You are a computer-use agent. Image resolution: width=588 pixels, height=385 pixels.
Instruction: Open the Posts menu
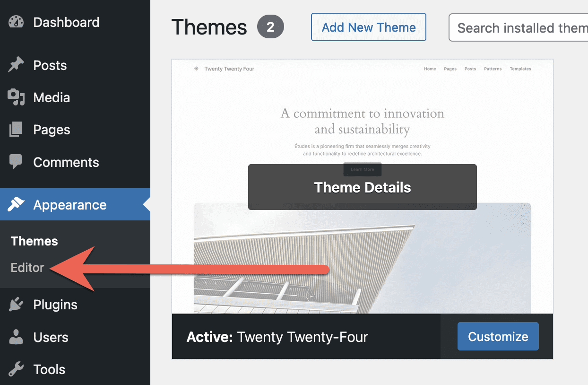coord(50,65)
